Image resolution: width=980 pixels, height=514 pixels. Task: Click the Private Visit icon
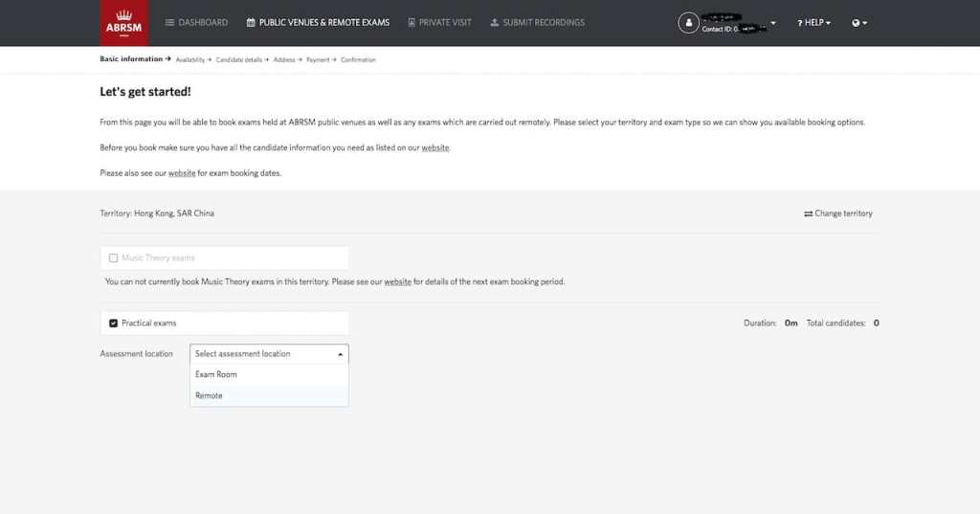(x=412, y=22)
